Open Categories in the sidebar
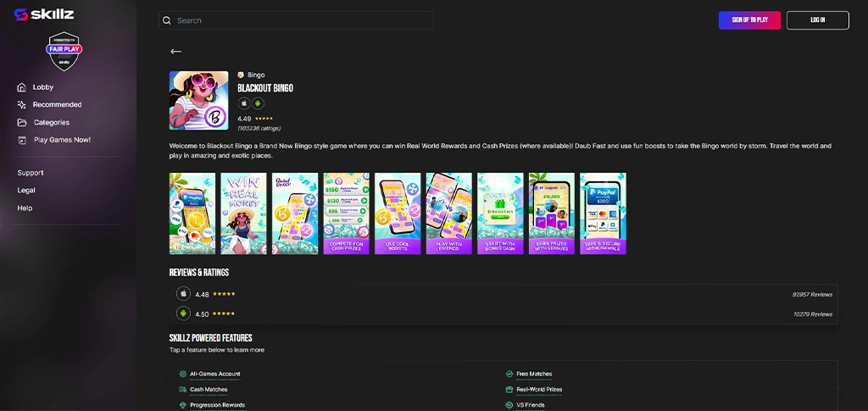The width and height of the screenshot is (868, 411). (51, 123)
